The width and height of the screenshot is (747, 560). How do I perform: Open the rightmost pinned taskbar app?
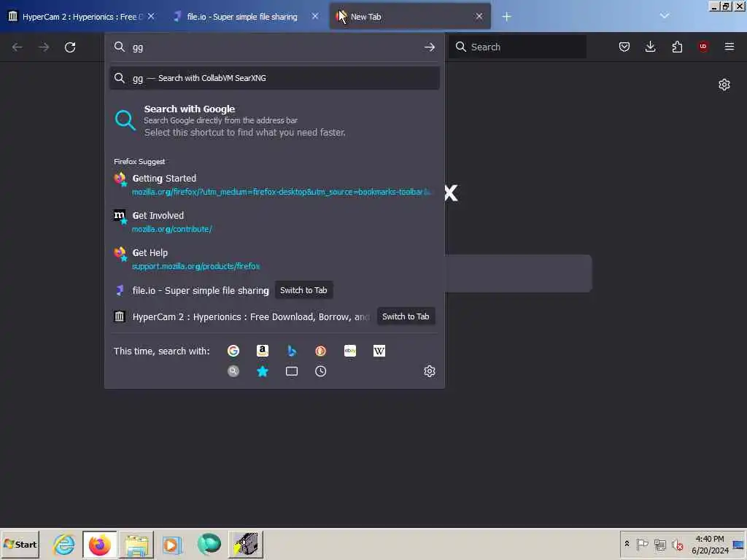[x=246, y=544]
